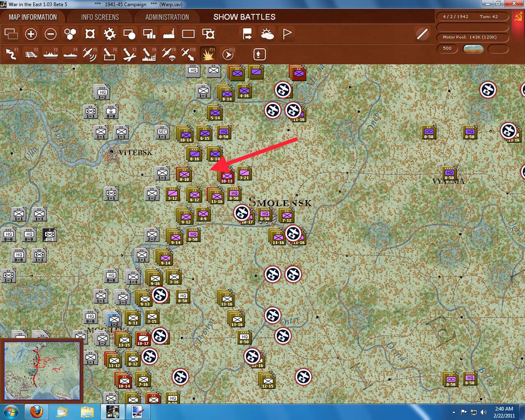Click the Soviet hammer and sickle emblem
Image resolution: width=525 pixels, height=420 pixels.
click(518, 18)
